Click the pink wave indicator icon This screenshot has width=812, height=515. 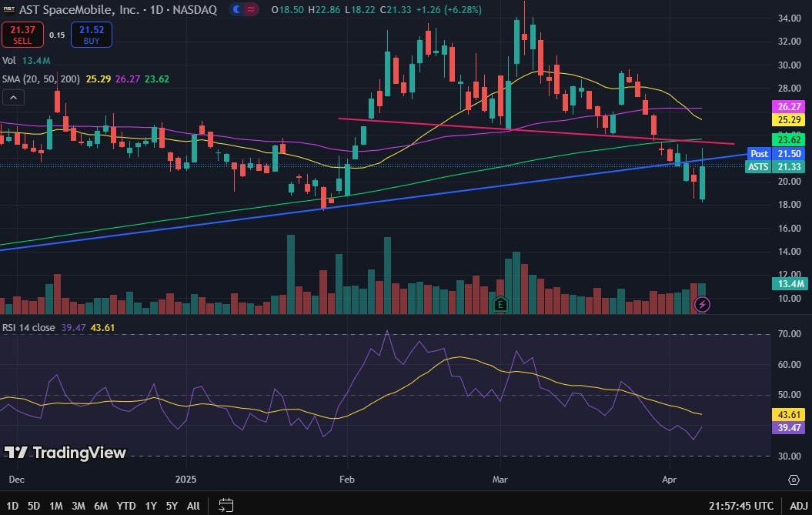[x=251, y=10]
